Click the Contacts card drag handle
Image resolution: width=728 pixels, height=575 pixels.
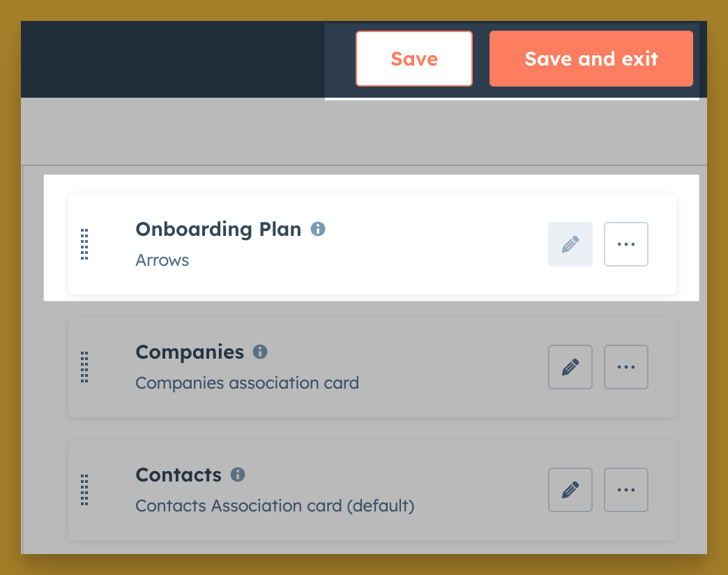(84, 490)
